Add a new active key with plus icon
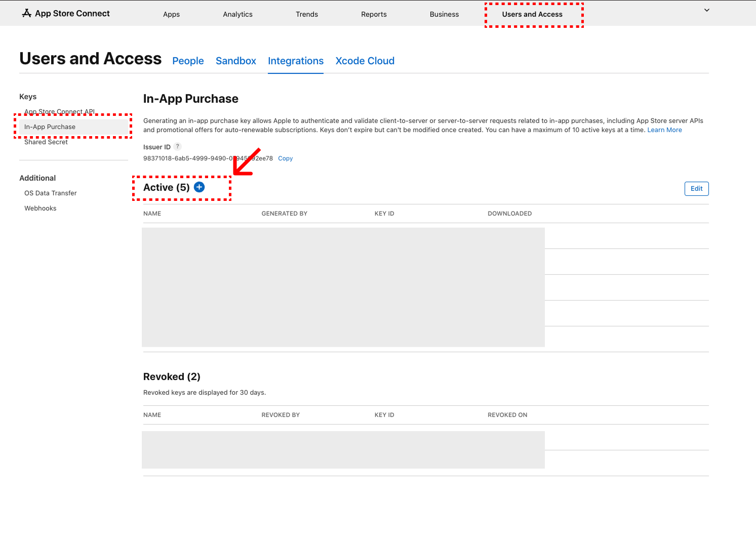 (x=200, y=187)
